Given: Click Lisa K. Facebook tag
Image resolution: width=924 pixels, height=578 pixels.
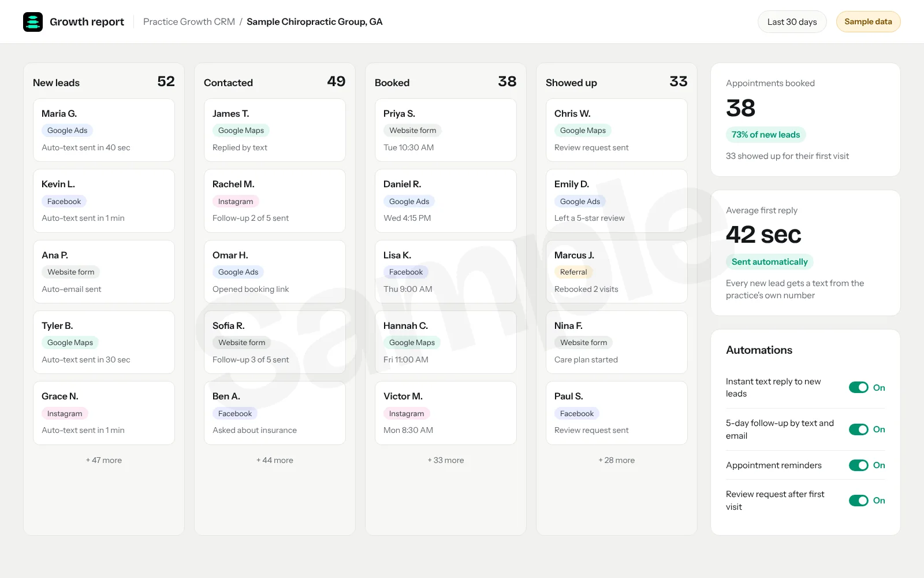Looking at the screenshot, I should pyautogui.click(x=406, y=272).
